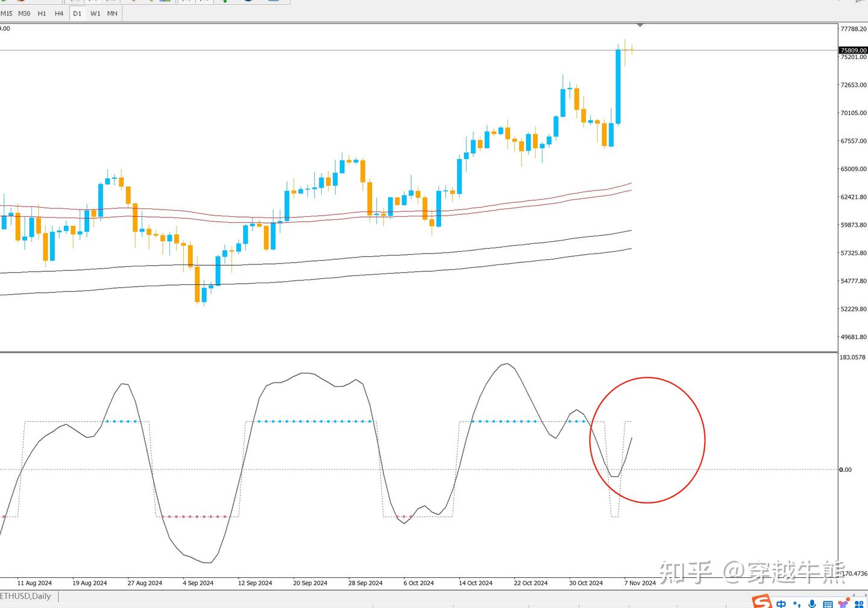Open the Sogou soft keyboard icon

pos(828,604)
